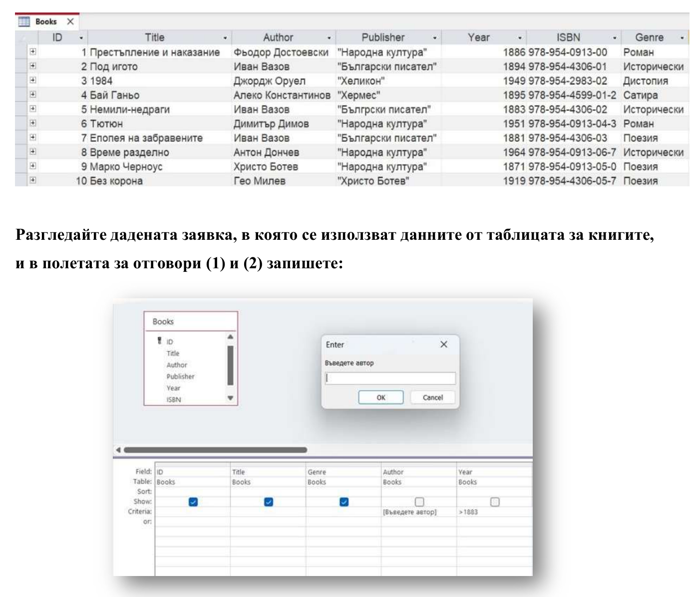Click the Books table icon in tab
700x597 pixels.
(x=24, y=21)
